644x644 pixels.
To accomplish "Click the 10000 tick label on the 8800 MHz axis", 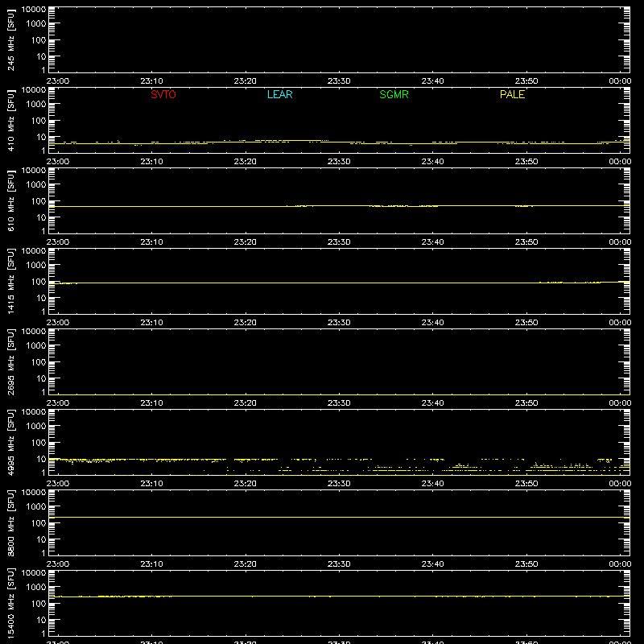I will (x=34, y=493).
